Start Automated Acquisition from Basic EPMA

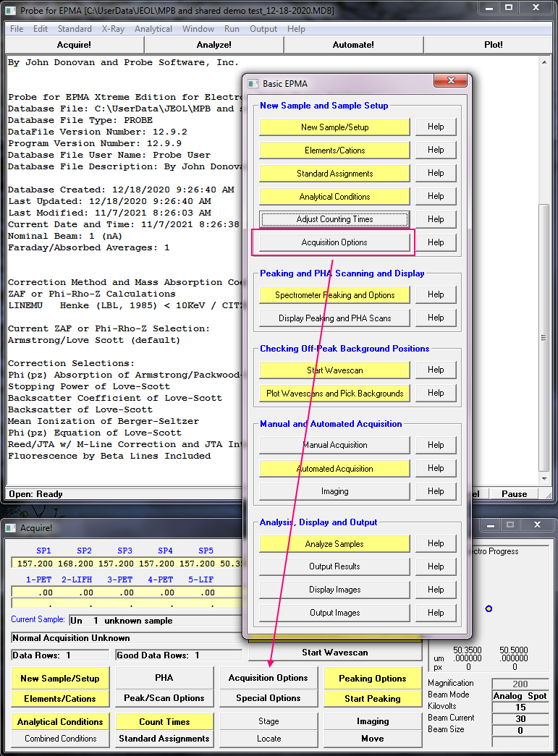334,468
